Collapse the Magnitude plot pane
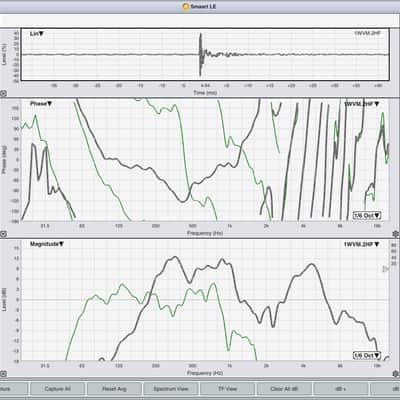Viewport: 400px width, 400px height. click(3, 374)
